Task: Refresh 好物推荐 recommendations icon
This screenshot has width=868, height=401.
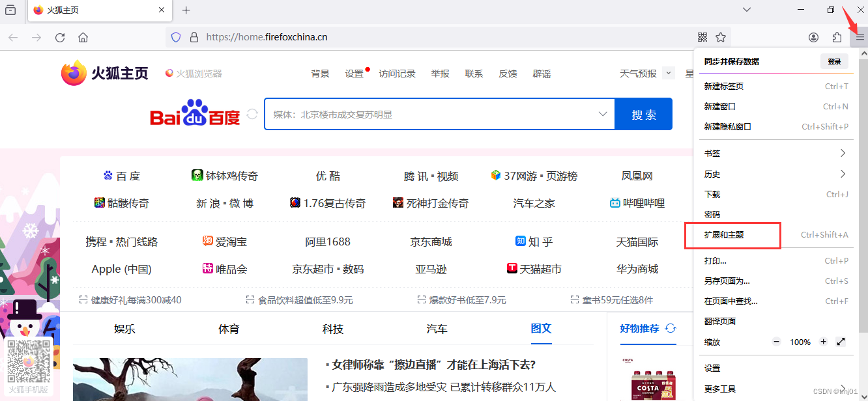Action: pos(671,328)
